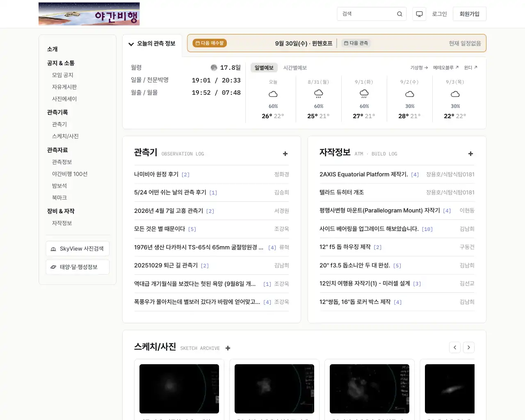This screenshot has height=420, width=525.
Task: Go to 자작정보 in sidebar
Action: (62, 223)
